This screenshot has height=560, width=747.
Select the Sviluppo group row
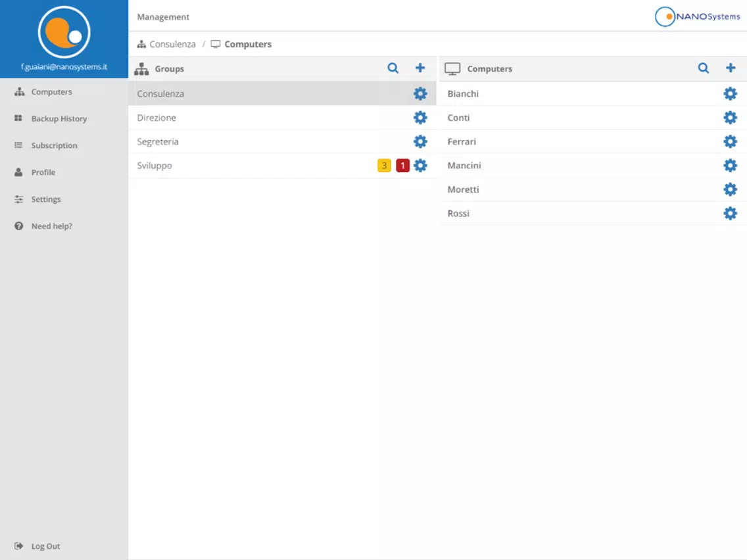tap(282, 165)
